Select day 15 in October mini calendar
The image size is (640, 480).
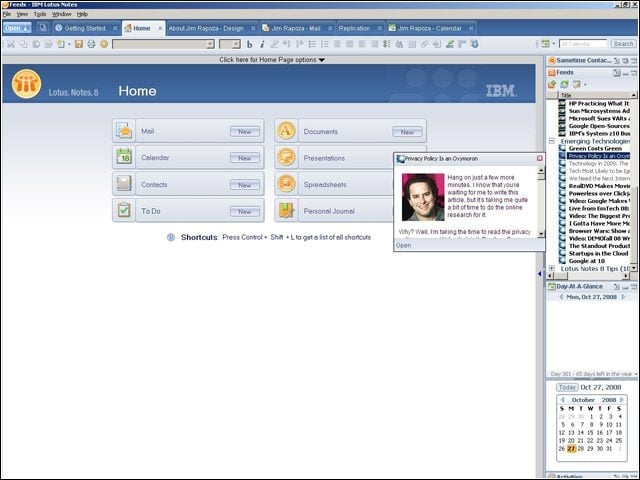[x=590, y=433]
